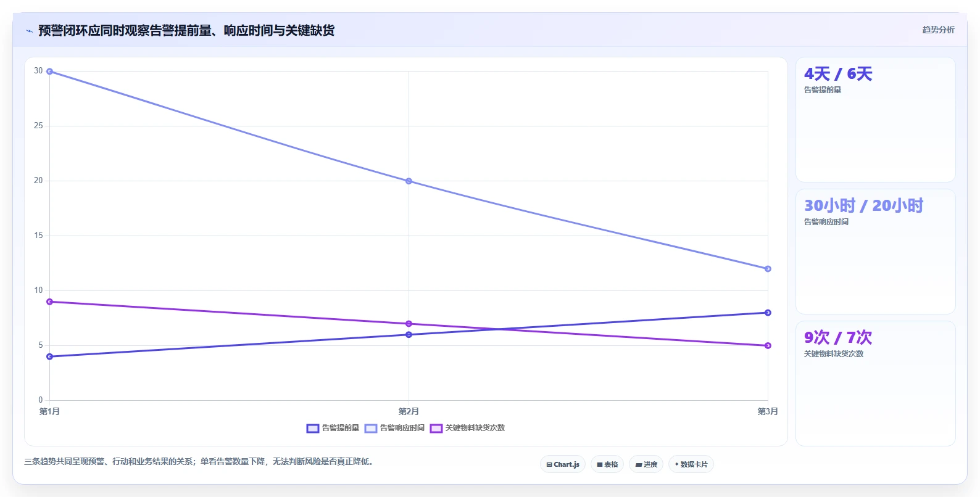Click the 第3月 x-axis label
The width and height of the screenshot is (980, 497).
click(768, 411)
